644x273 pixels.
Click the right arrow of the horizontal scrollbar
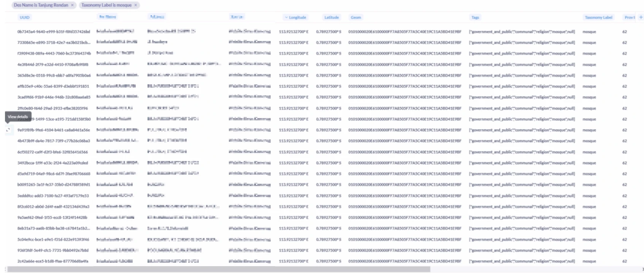pos(642,269)
